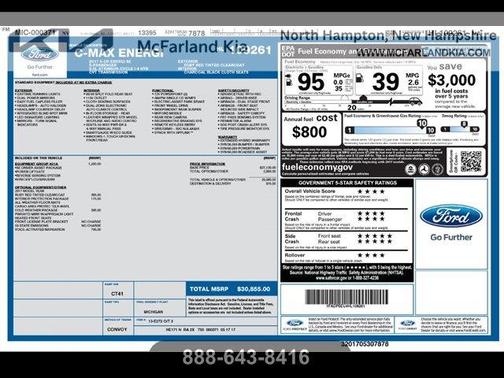Open the WWW.MCFARLANDKIA.COM link

click(x=423, y=53)
